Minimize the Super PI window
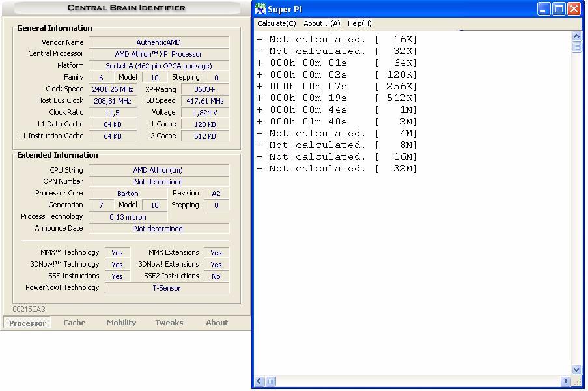 point(544,8)
